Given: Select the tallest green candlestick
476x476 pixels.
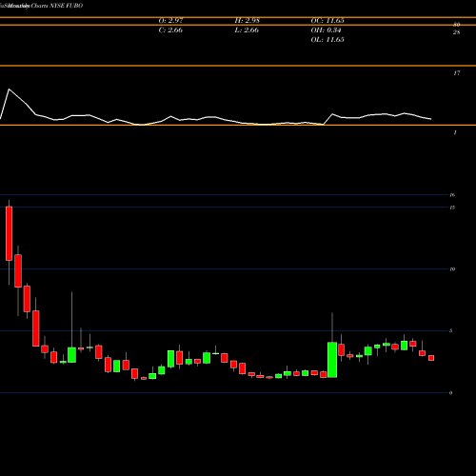Looking at the screenshot, I should coord(332,360).
